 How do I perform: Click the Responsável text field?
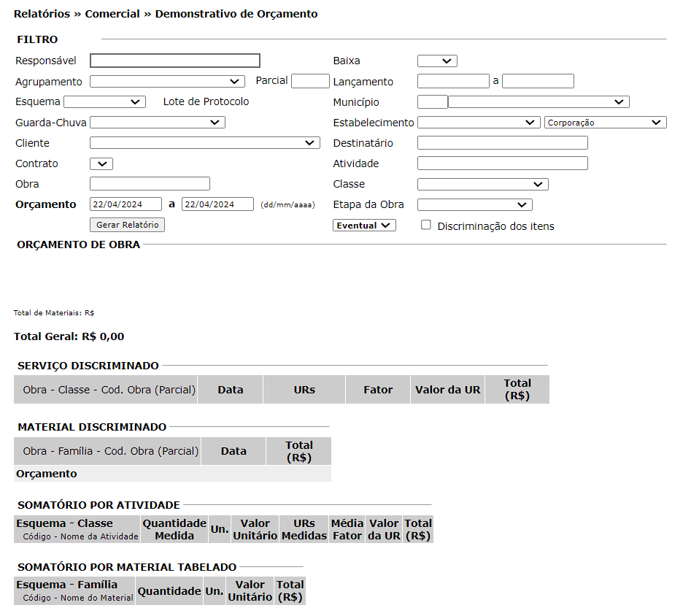[x=174, y=61]
